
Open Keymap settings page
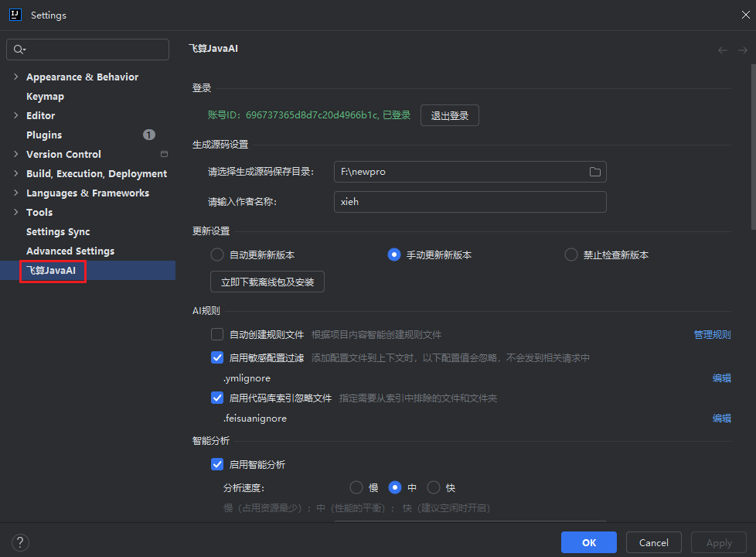tap(45, 97)
